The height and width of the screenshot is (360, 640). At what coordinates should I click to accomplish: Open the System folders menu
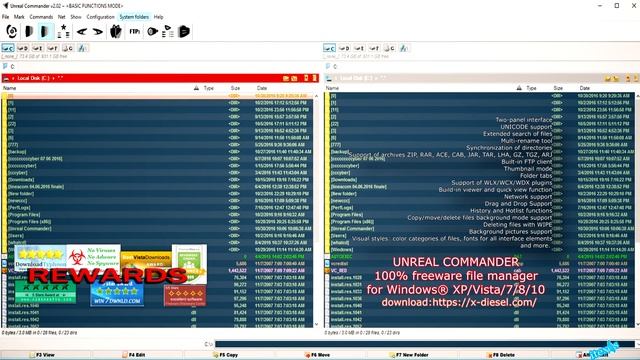pos(134,17)
